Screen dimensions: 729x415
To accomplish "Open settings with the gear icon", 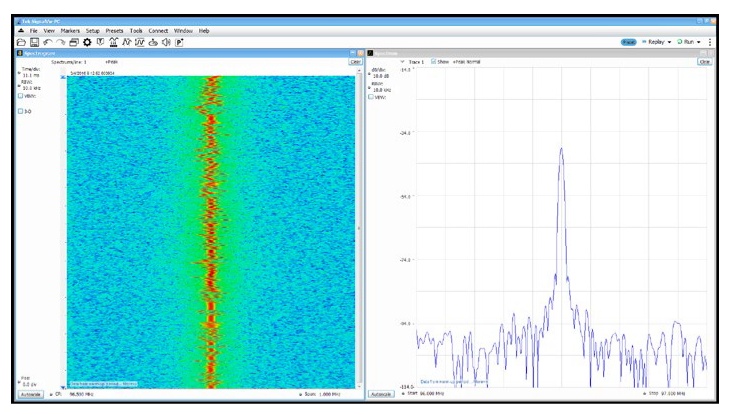I will [87, 42].
